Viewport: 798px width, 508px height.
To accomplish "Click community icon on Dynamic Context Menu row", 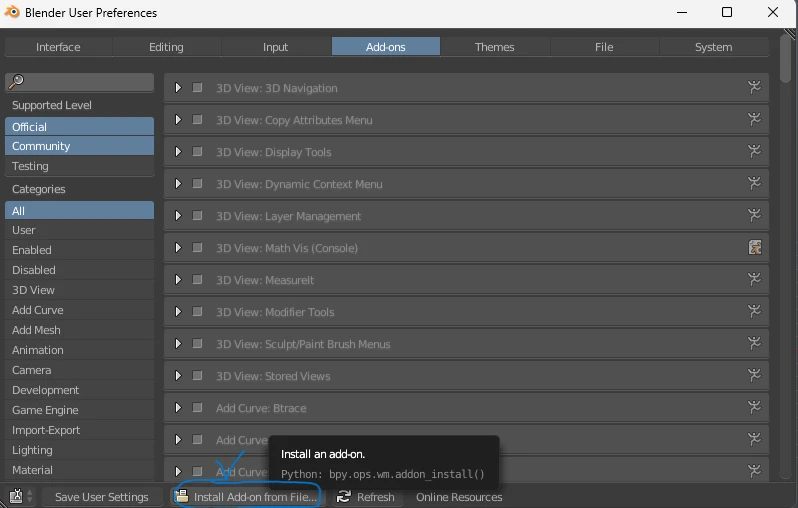I will point(754,184).
